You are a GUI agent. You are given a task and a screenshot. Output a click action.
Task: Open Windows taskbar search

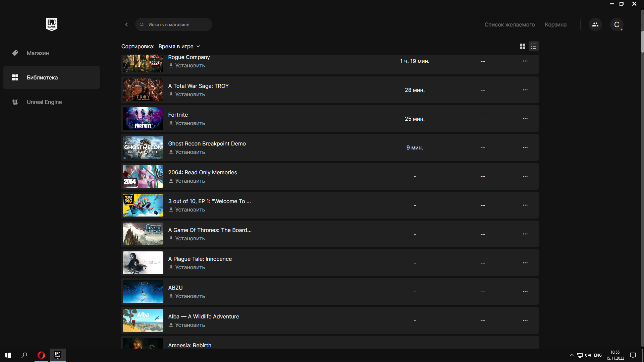pyautogui.click(x=24, y=355)
